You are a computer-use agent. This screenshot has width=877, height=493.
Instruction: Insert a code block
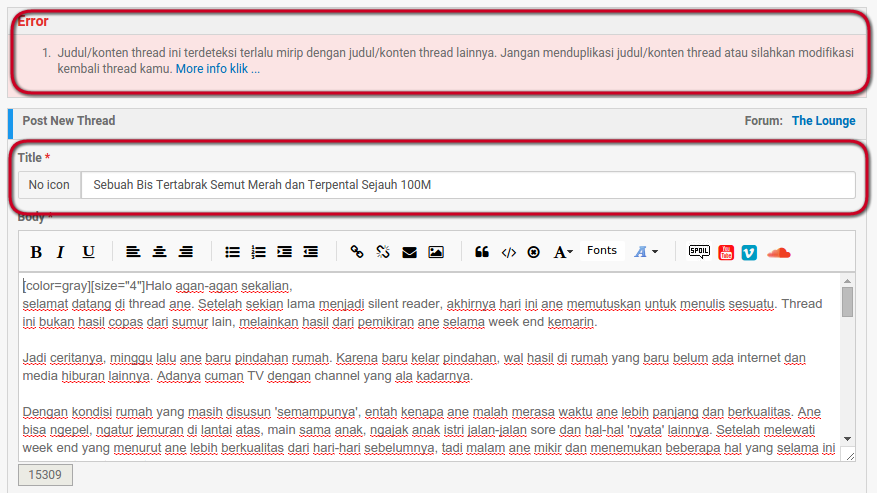[x=508, y=252]
